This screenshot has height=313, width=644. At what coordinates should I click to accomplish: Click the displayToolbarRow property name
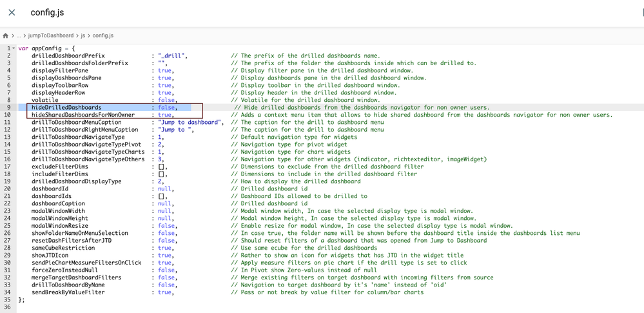point(60,85)
